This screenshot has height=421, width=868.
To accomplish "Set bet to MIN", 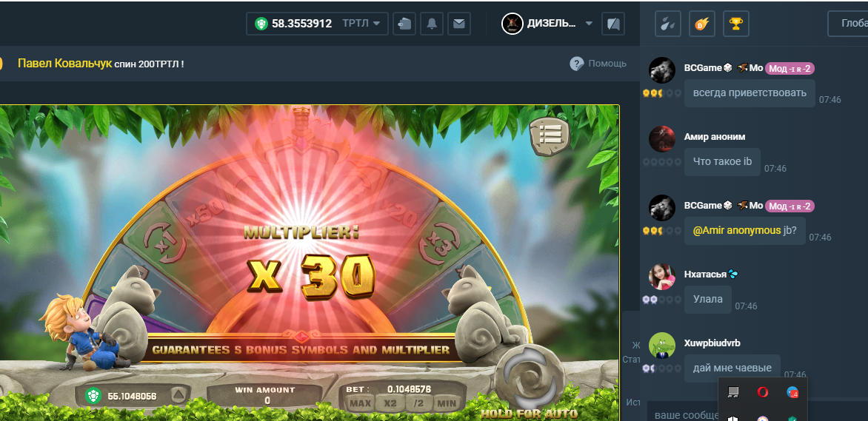I will tap(447, 403).
